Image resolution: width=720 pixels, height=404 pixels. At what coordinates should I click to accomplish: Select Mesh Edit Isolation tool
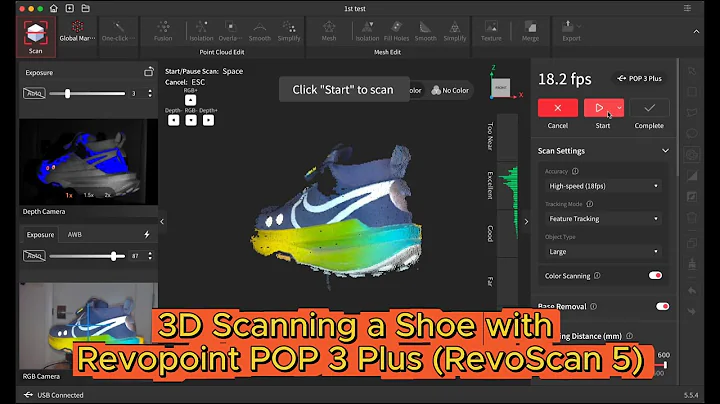367,31
